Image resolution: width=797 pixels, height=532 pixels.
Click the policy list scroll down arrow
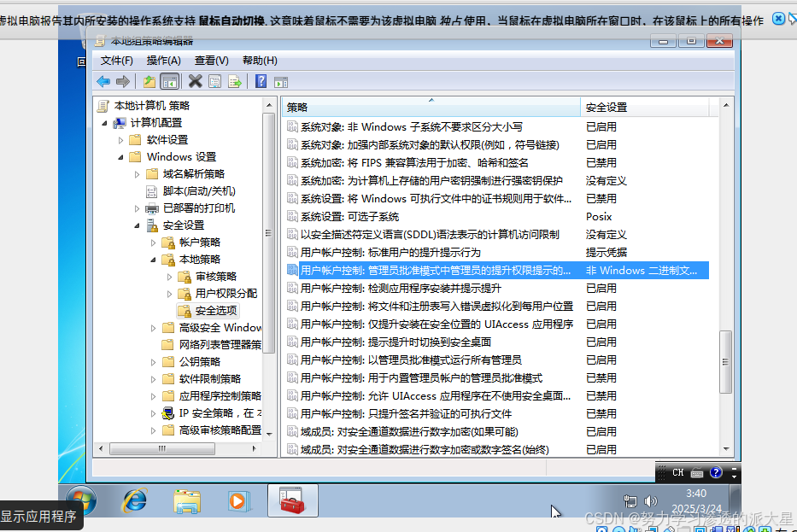pyautogui.click(x=726, y=449)
